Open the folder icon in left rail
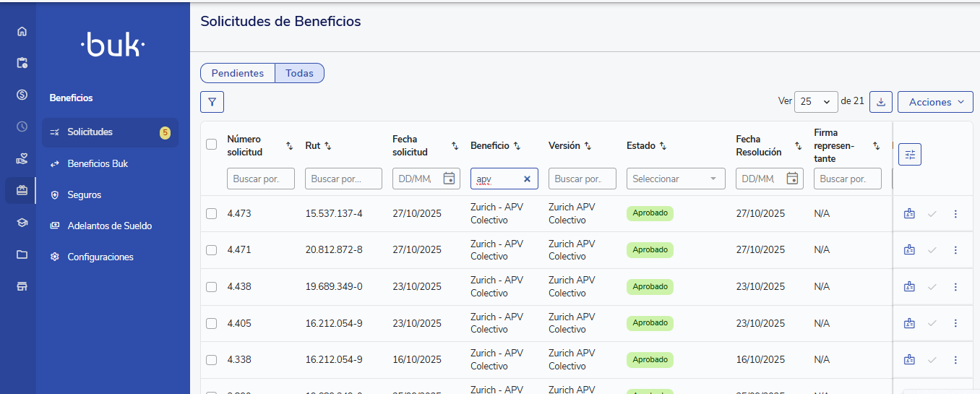This screenshot has height=394, width=980. pyautogui.click(x=22, y=254)
